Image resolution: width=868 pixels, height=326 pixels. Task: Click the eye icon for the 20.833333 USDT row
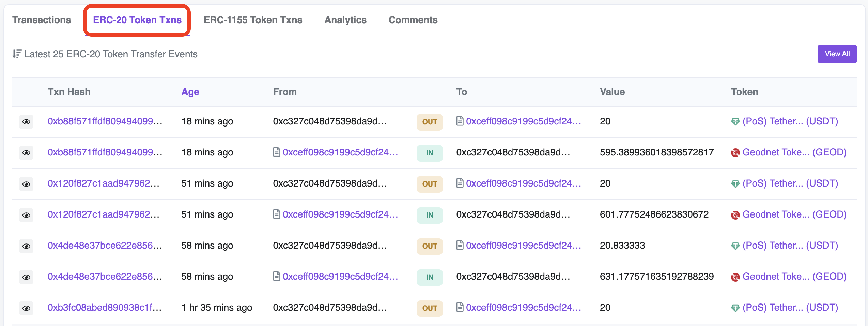[26, 246]
